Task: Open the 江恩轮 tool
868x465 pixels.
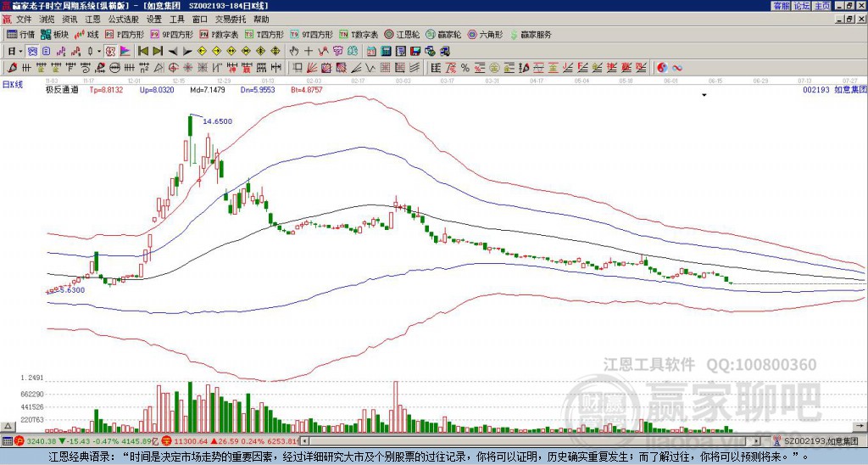Action: pos(402,34)
